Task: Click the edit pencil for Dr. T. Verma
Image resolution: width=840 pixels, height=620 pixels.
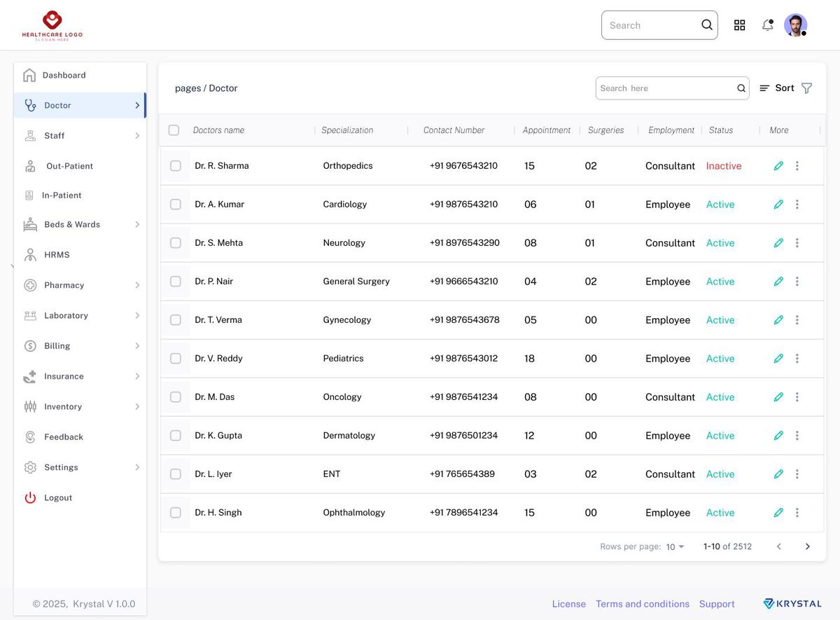Action: tap(778, 320)
